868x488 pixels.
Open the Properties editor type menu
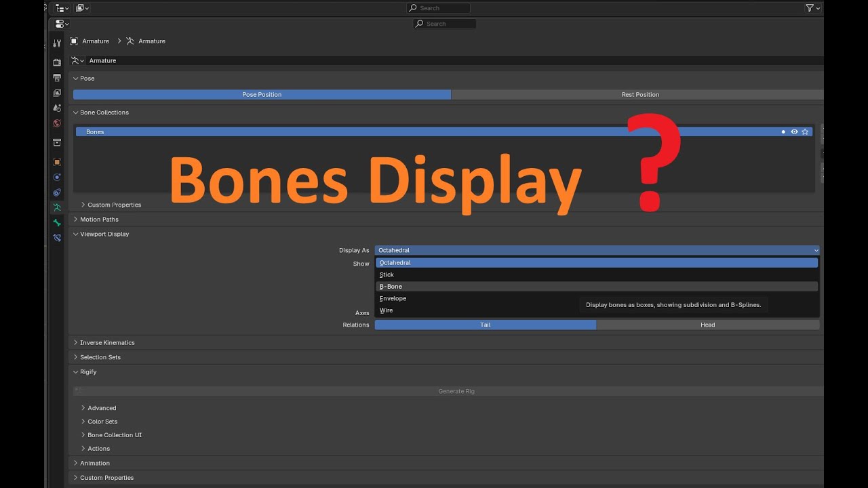pyautogui.click(x=62, y=24)
